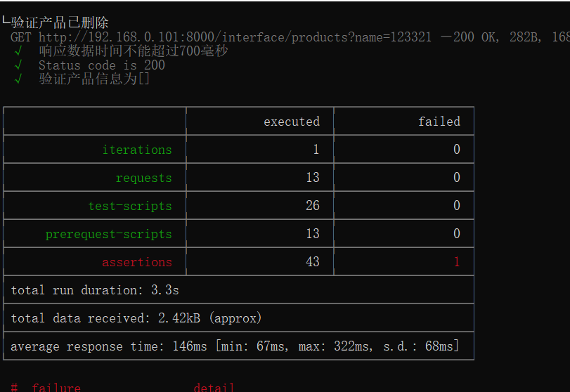The image size is (570, 392).
Task: Click the "executed" column header
Action: click(291, 122)
